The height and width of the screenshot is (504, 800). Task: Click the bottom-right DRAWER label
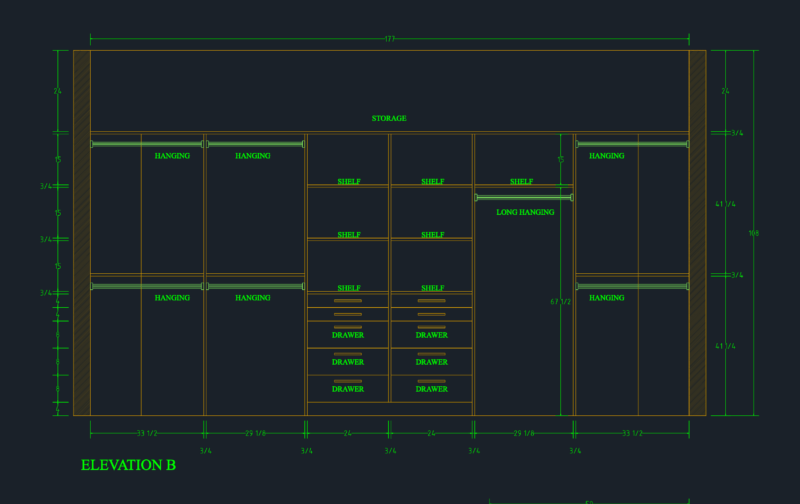(x=432, y=389)
